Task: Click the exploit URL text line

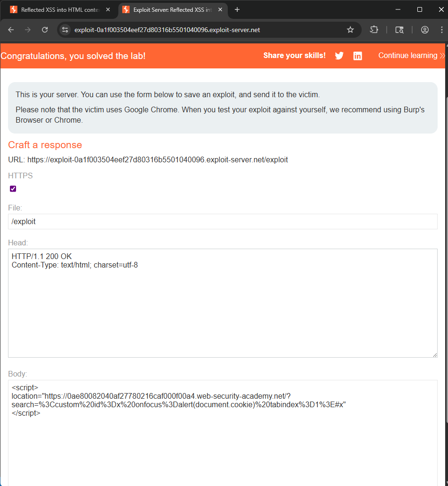Action: coord(148,159)
